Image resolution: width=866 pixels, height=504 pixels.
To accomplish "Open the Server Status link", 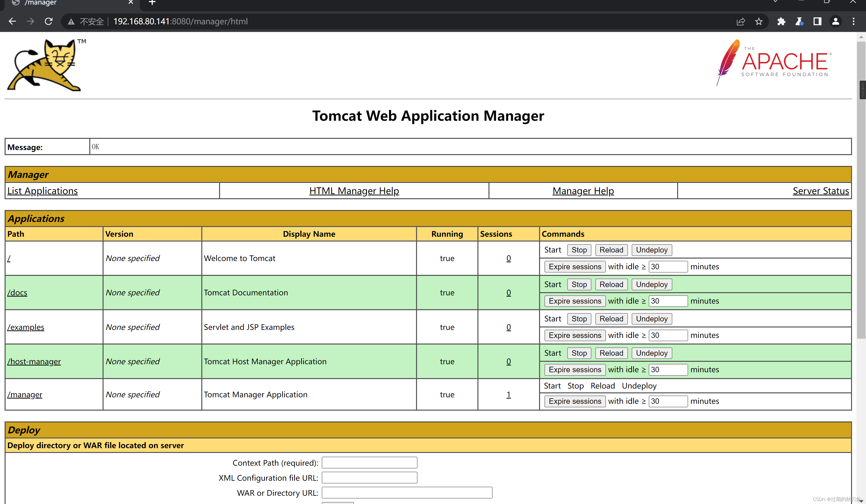I will tap(821, 191).
